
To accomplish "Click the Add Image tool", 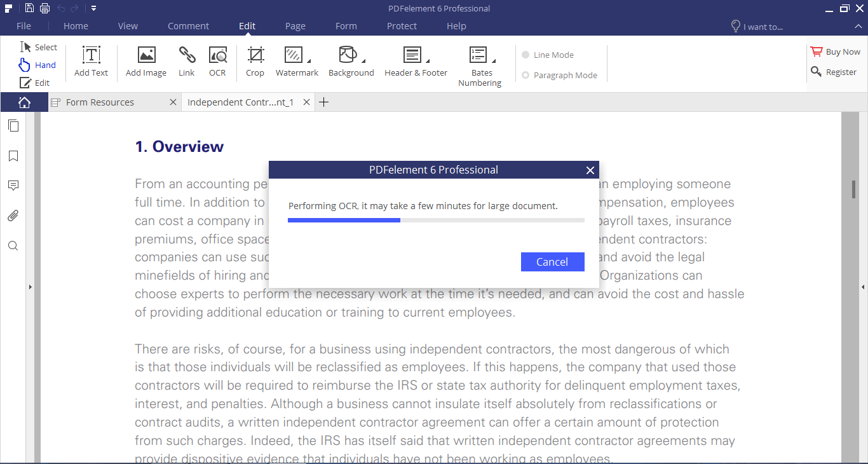I will tap(146, 61).
